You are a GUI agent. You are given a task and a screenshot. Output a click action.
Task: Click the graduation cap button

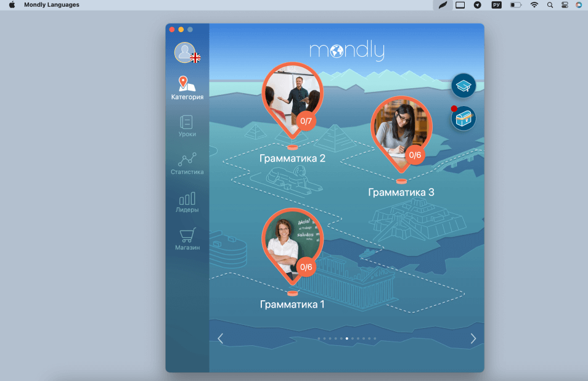click(463, 86)
